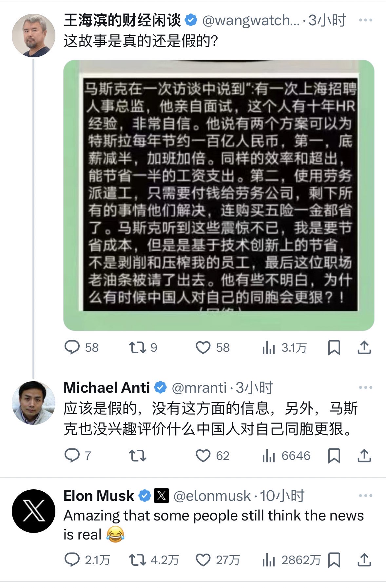Open more options for Elon Musk's tweet

pos(365,496)
